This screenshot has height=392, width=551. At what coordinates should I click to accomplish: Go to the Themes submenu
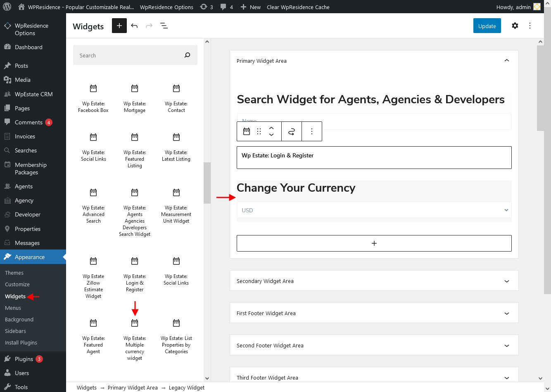coord(14,273)
